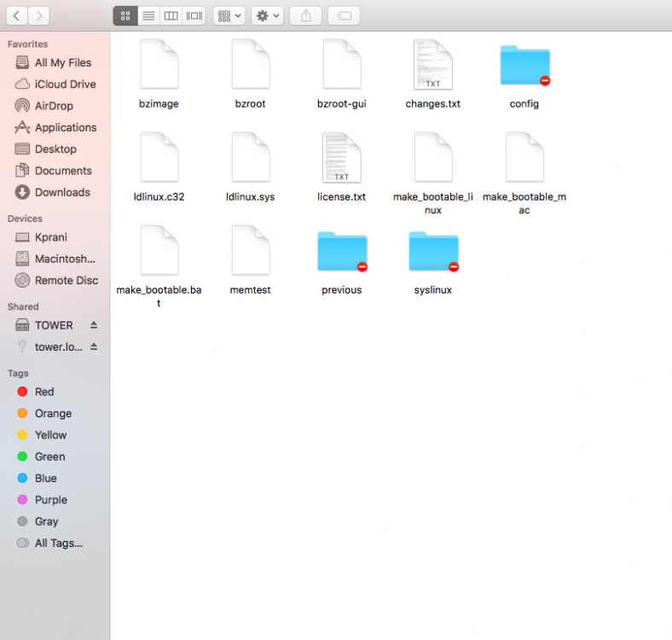
Task: Eject the TOWER shared server
Action: (x=94, y=325)
